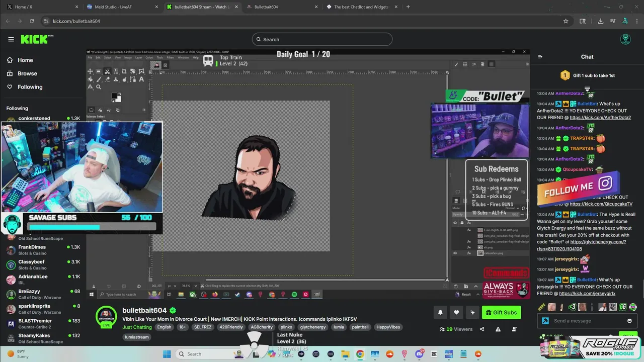644x362 pixels.
Task: Open the browser media control icon
Action: [x=613, y=21]
